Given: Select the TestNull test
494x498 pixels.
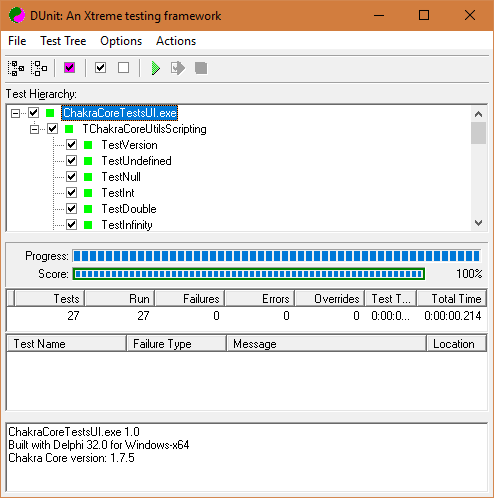Looking at the screenshot, I should pyautogui.click(x=121, y=177).
